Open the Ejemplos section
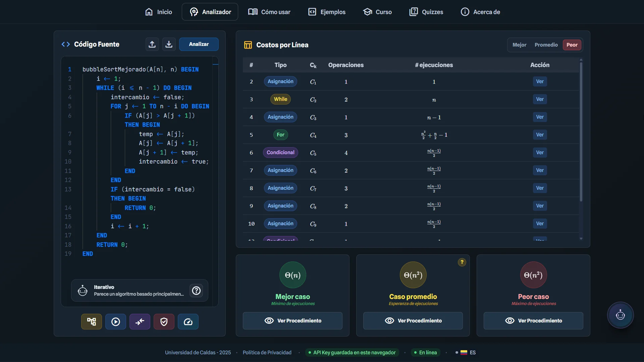 327,12
